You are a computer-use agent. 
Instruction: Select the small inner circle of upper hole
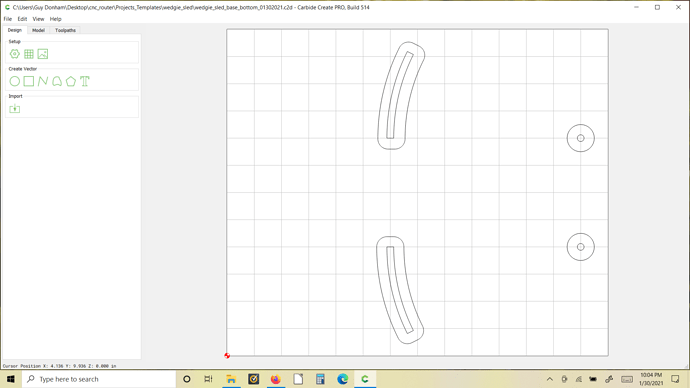click(x=581, y=138)
